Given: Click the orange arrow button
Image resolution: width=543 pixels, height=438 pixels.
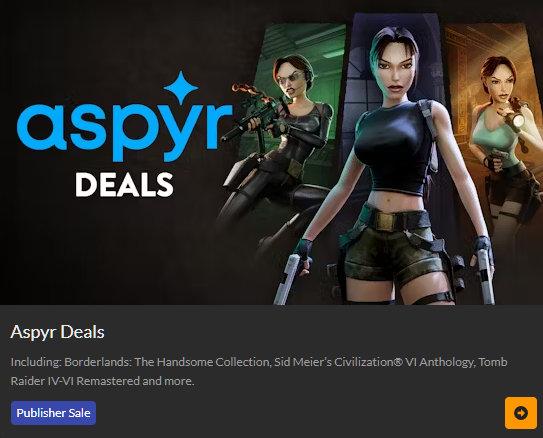Looking at the screenshot, I should (521, 413).
